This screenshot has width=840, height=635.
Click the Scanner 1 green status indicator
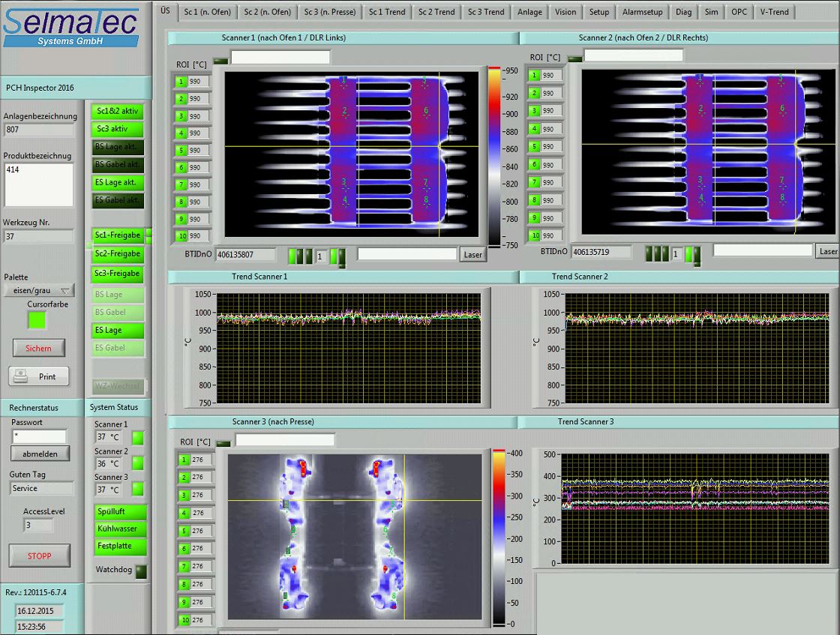tap(138, 437)
